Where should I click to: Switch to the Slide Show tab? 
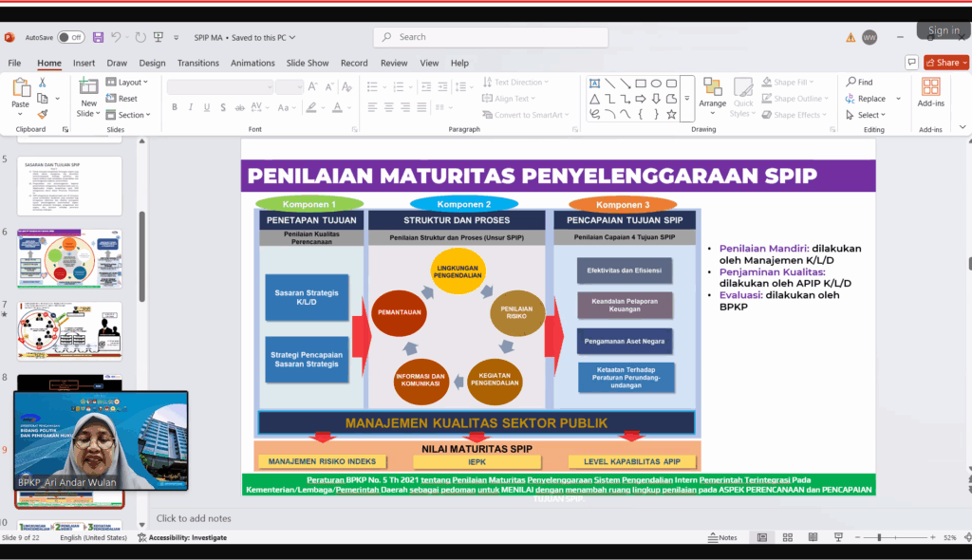(308, 63)
